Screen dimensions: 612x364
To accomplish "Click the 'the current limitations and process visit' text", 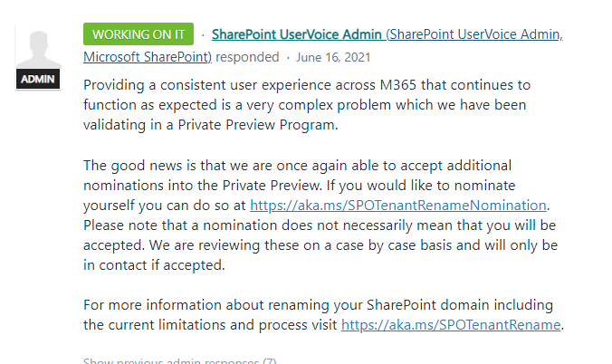I will point(210,324).
